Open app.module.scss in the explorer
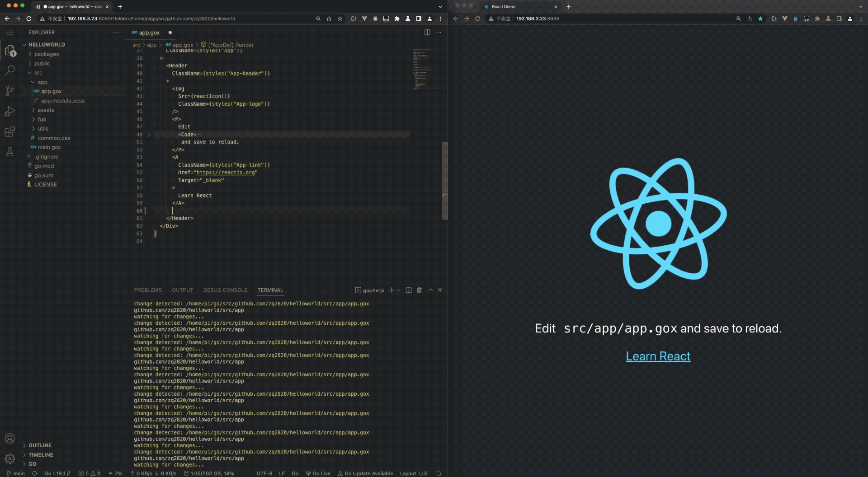Viewport: 868px width, 477px height. [x=63, y=101]
